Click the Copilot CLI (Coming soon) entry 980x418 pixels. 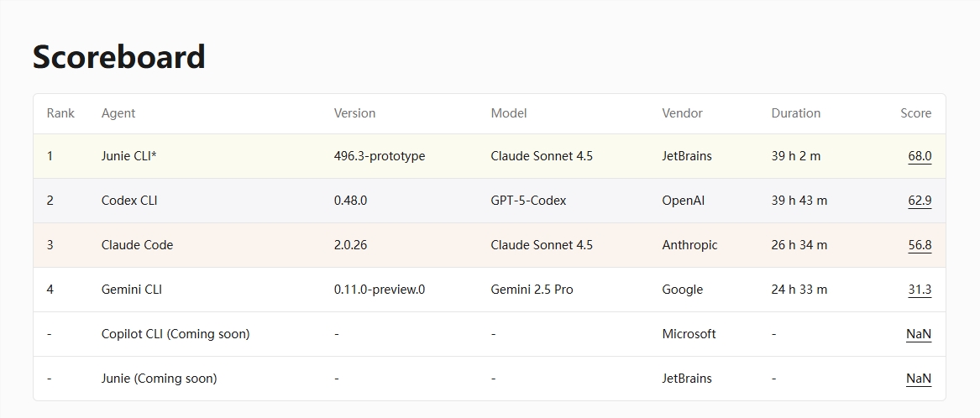click(176, 334)
